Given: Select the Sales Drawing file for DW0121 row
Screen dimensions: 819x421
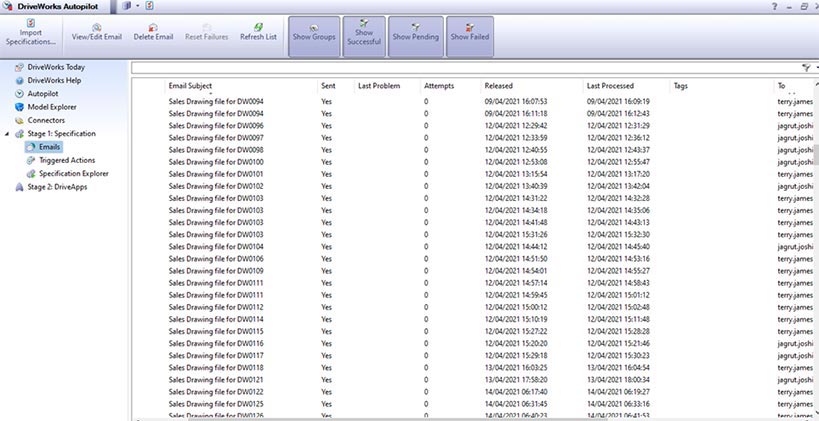Looking at the screenshot, I should pos(473,380).
